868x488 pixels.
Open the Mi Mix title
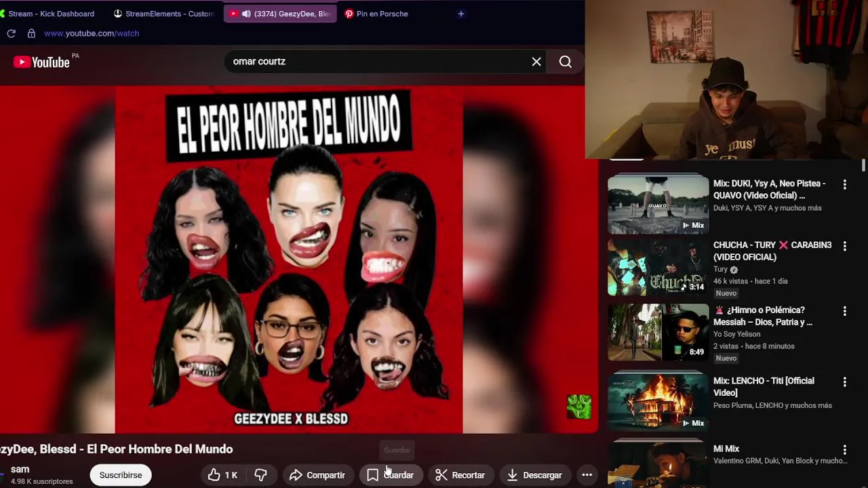tap(726, 449)
